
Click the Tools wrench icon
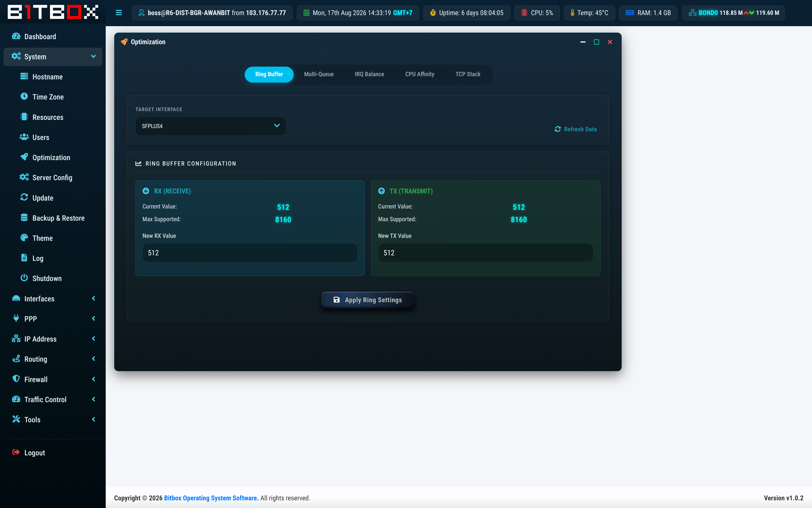[16, 419]
